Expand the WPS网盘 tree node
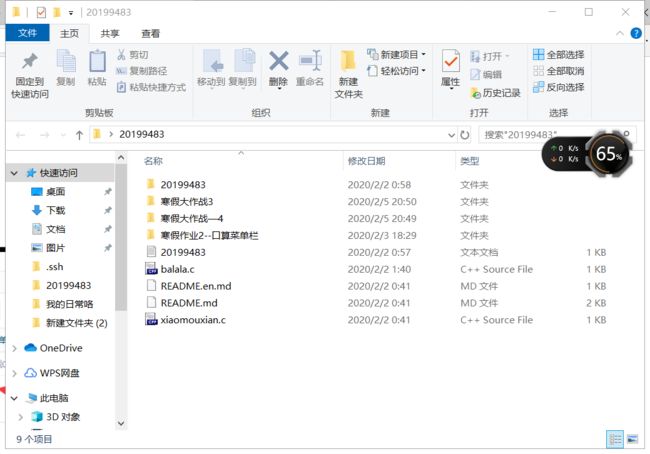650x454 pixels. (15, 373)
